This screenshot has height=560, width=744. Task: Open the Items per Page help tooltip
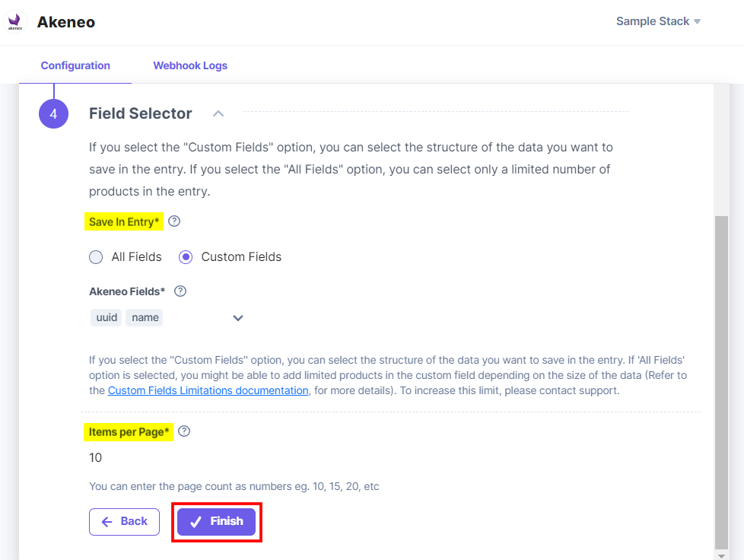(183, 431)
